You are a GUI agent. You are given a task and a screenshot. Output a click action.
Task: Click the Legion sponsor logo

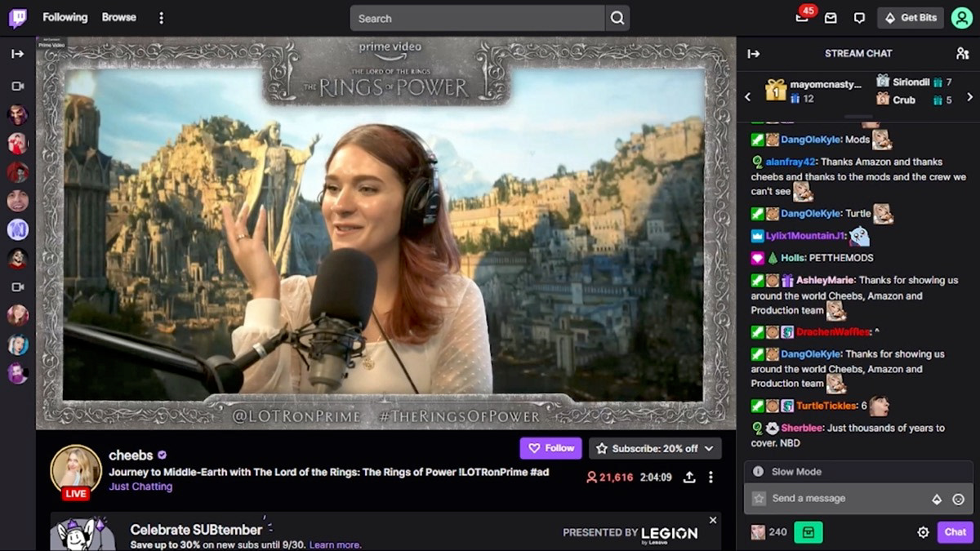[x=670, y=533]
